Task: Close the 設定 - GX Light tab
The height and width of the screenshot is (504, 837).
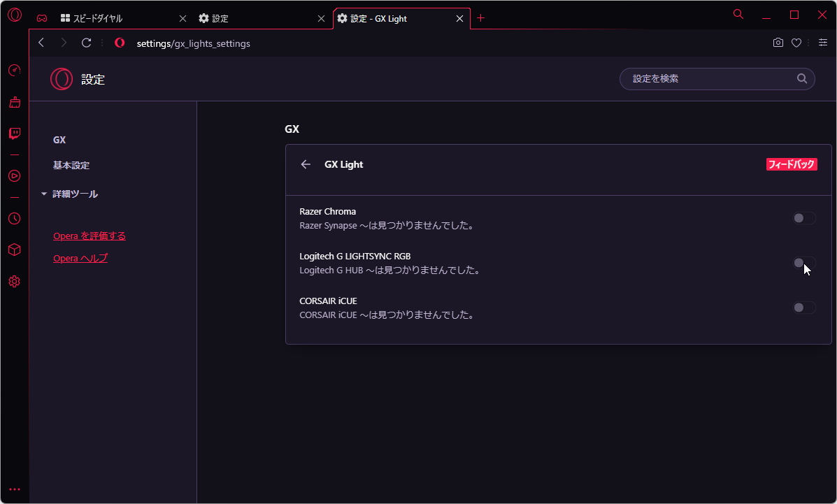Action: click(459, 19)
